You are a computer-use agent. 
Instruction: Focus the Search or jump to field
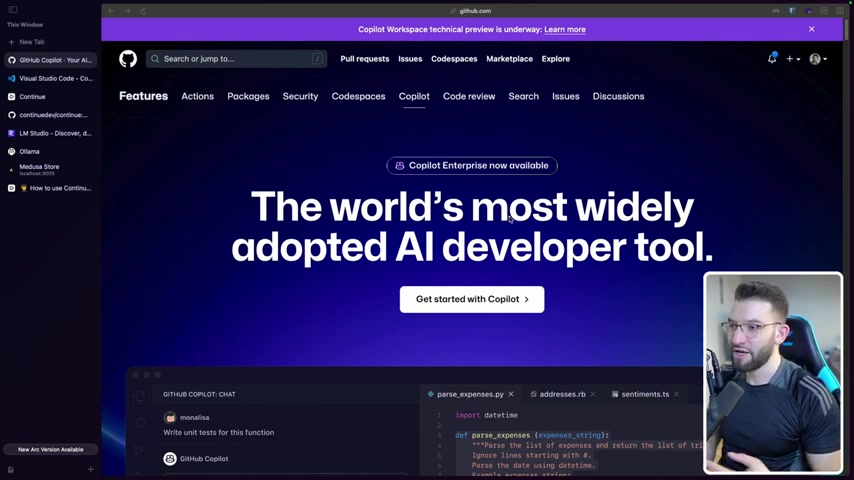(236, 59)
